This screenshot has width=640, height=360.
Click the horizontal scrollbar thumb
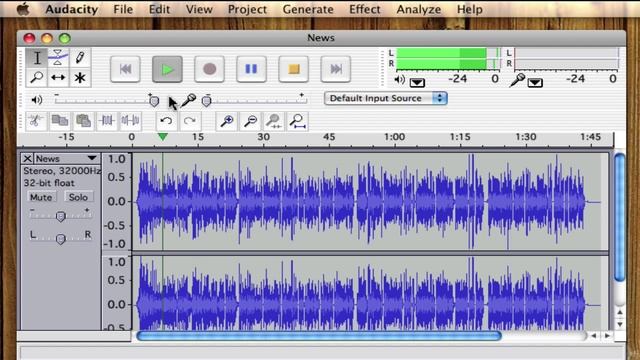(319, 336)
